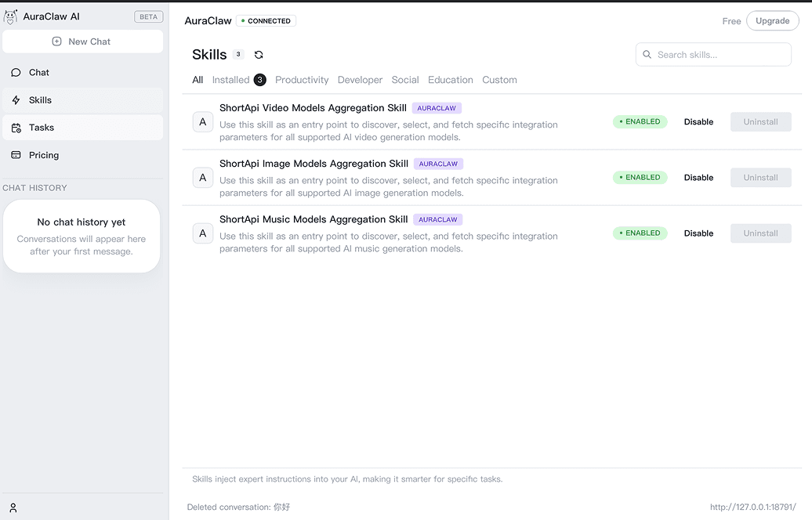This screenshot has height=520, width=812.
Task: Open the Tasks section
Action: [82, 128]
